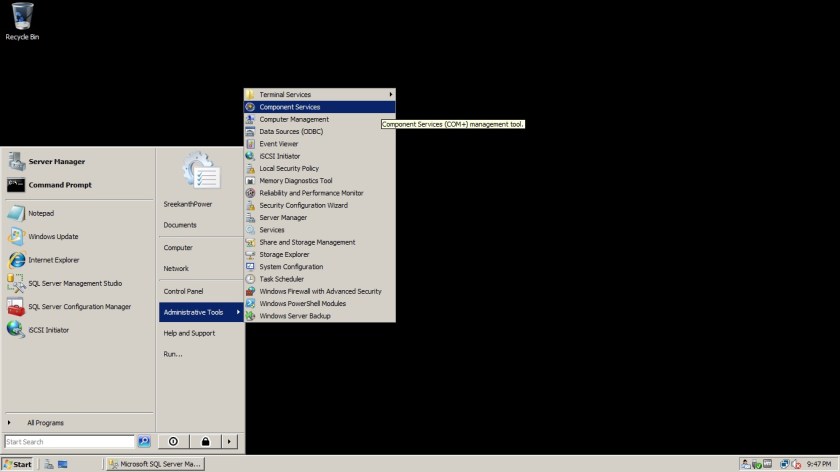Screen dimensions: 840x472
Task: Open Notepad via its icon
Action: (x=16, y=213)
